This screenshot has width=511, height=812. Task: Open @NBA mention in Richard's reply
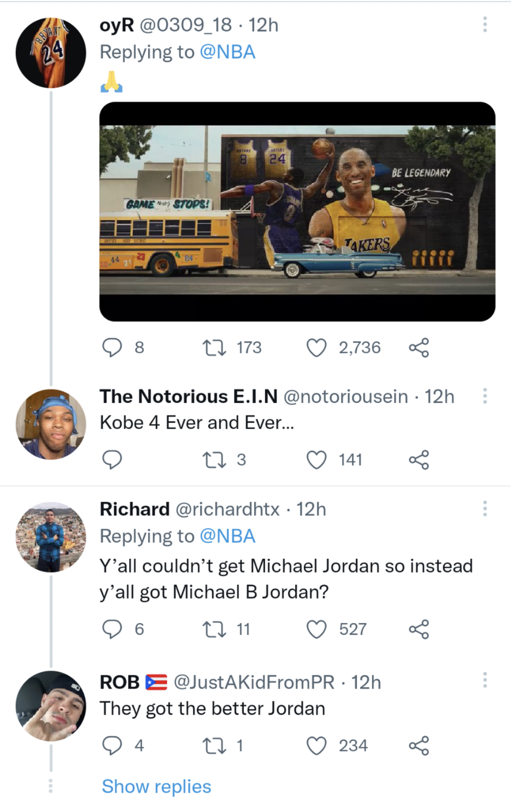(228, 536)
